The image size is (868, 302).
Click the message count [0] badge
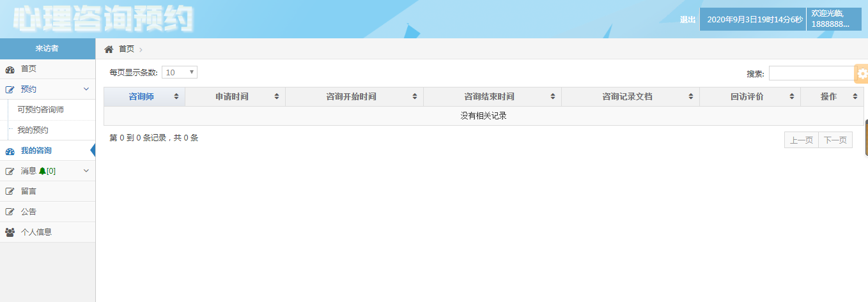click(51, 171)
